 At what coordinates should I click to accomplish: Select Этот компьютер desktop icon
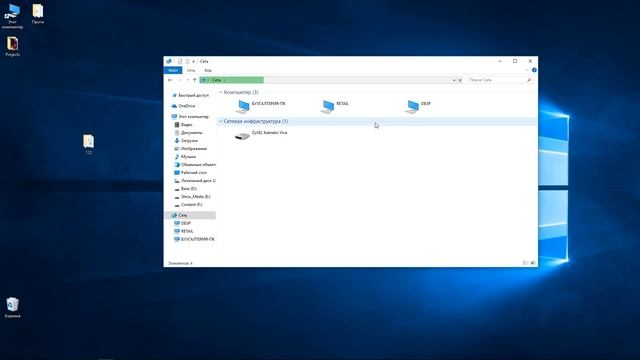coord(12,17)
